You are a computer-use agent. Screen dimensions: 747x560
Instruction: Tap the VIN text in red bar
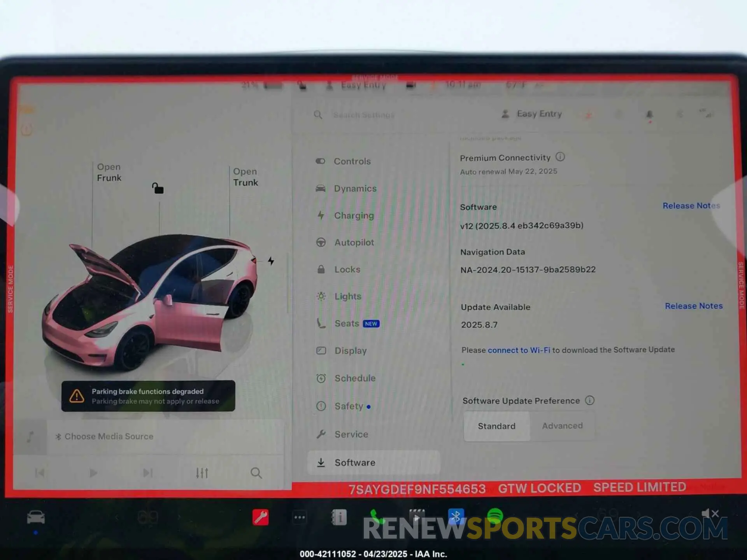pos(417,489)
